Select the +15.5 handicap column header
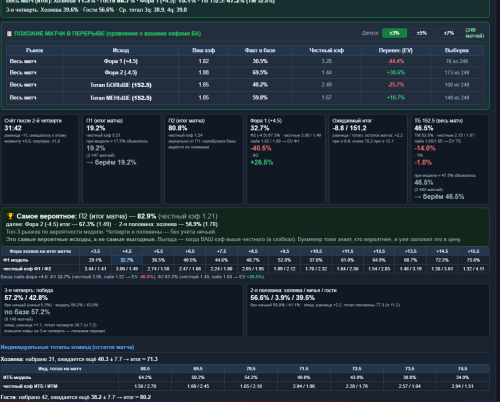The height and width of the screenshot is (402, 500). point(473,251)
